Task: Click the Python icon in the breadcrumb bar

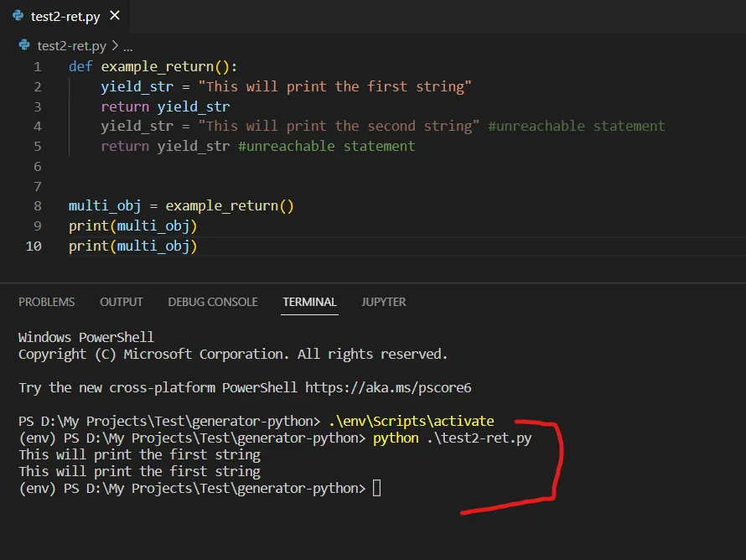Action: point(23,45)
